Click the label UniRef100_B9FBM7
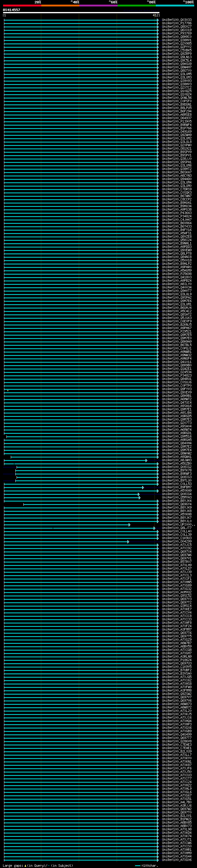197x868 pixels. (176, 487)
